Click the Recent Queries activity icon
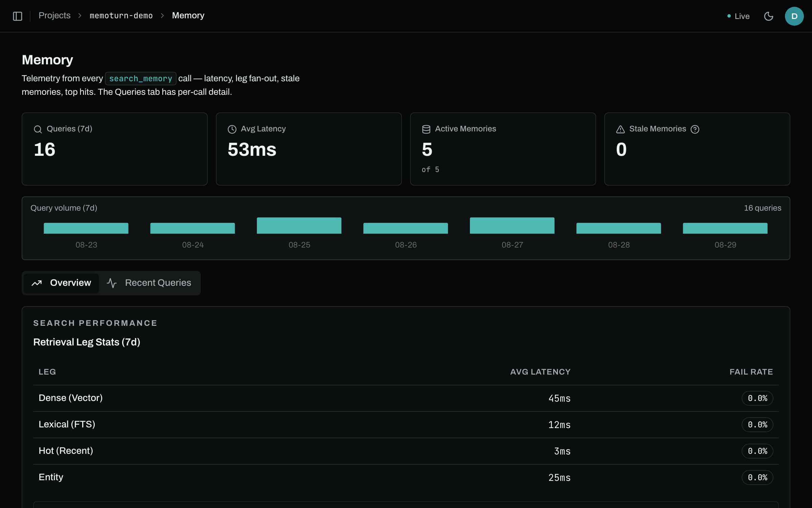This screenshot has width=812, height=508. coord(112,283)
